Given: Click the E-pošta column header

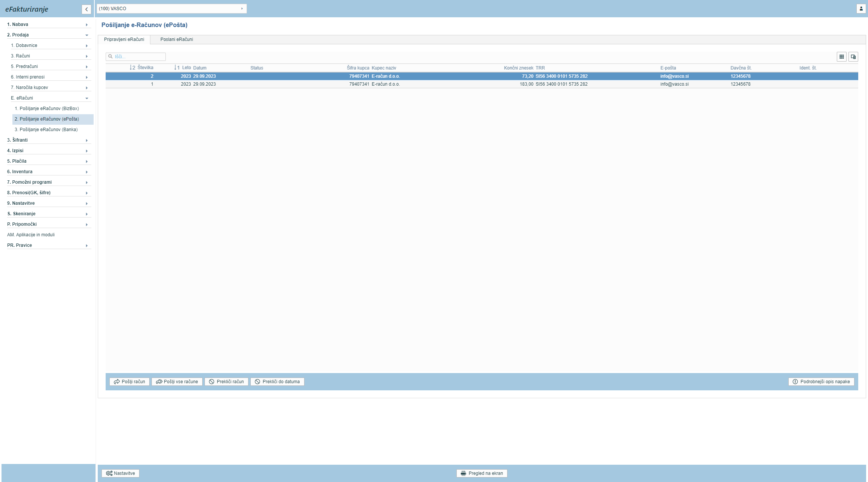Looking at the screenshot, I should tap(668, 68).
